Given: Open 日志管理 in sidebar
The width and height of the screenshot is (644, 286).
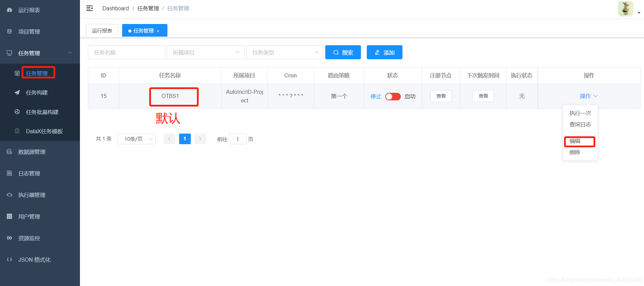Looking at the screenshot, I should [40, 173].
